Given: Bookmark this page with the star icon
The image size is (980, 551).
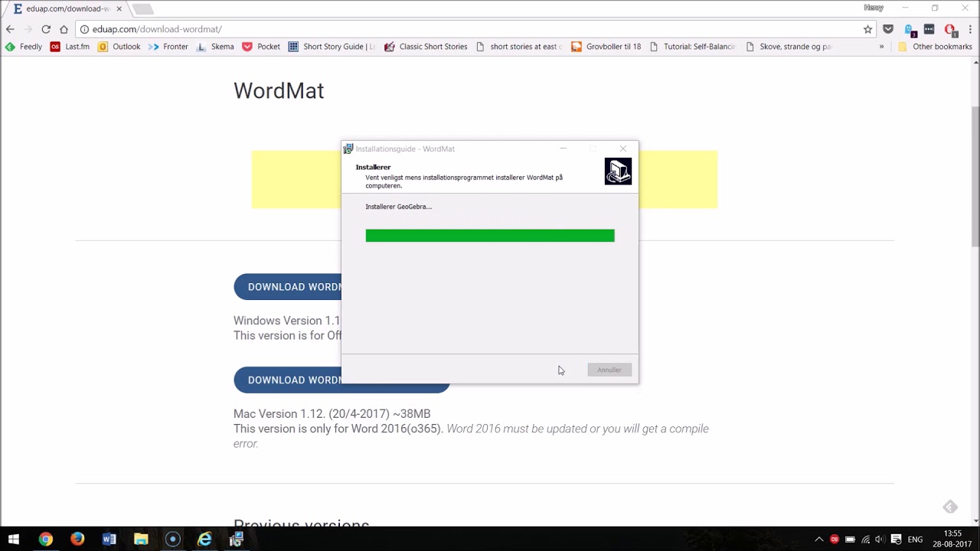Looking at the screenshot, I should pos(867,29).
